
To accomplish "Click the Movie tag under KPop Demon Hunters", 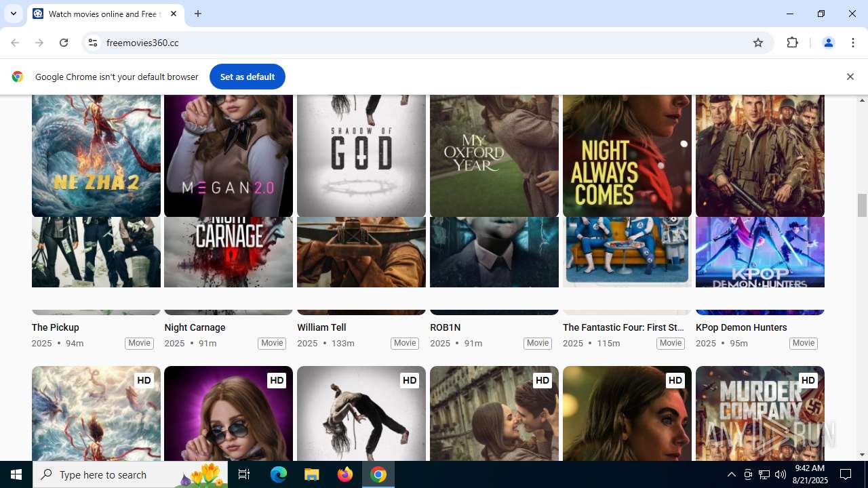I will pyautogui.click(x=804, y=343).
